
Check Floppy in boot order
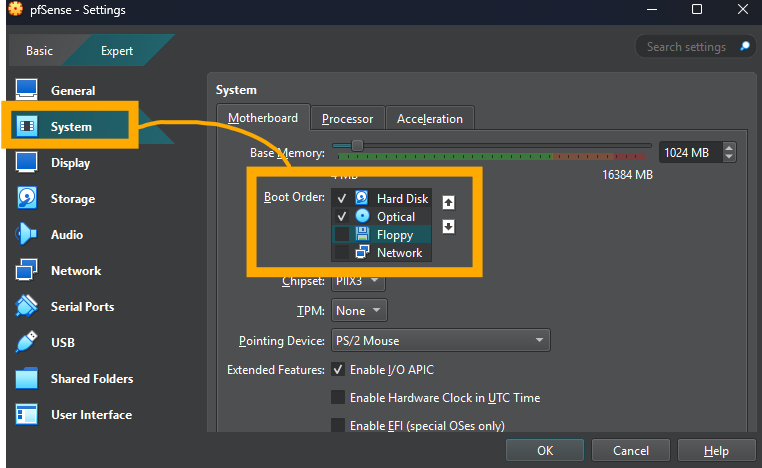tap(342, 234)
